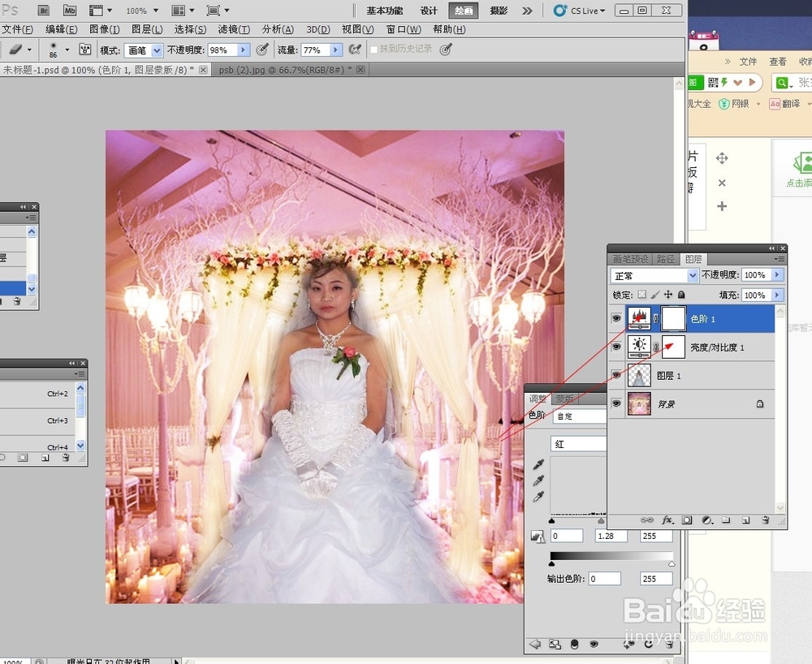The width and height of the screenshot is (812, 664).
Task: Open the arrange documents layout menu
Action: (x=183, y=11)
